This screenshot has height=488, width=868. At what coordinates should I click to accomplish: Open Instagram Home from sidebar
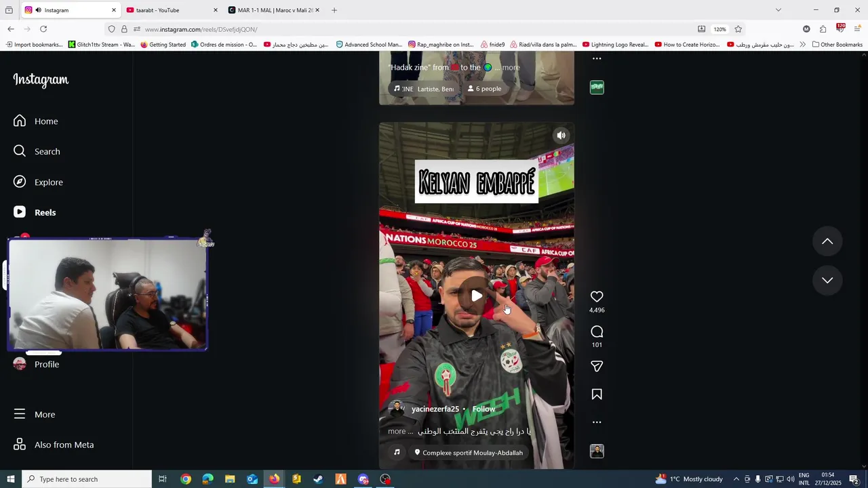(x=36, y=121)
